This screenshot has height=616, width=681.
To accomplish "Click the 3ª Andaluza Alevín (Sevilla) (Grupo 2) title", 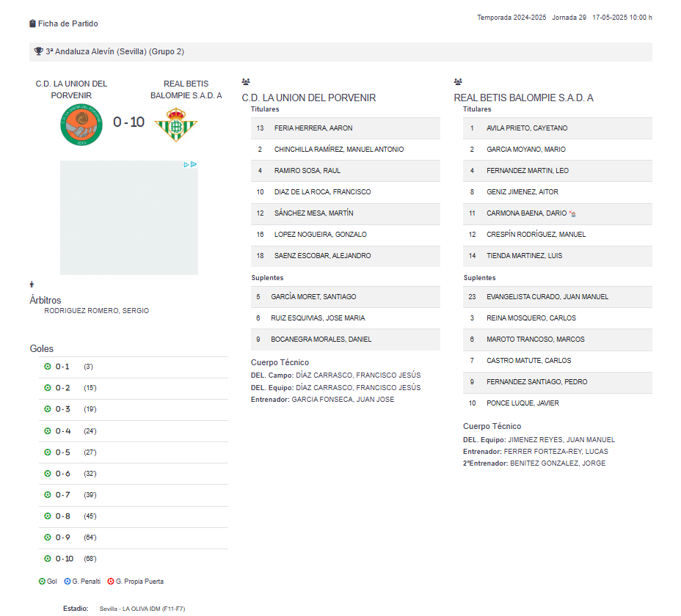I will [115, 51].
